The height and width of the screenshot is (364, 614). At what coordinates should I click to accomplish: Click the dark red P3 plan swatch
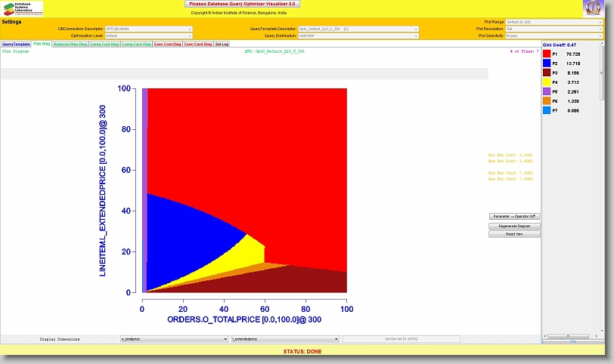click(x=547, y=73)
